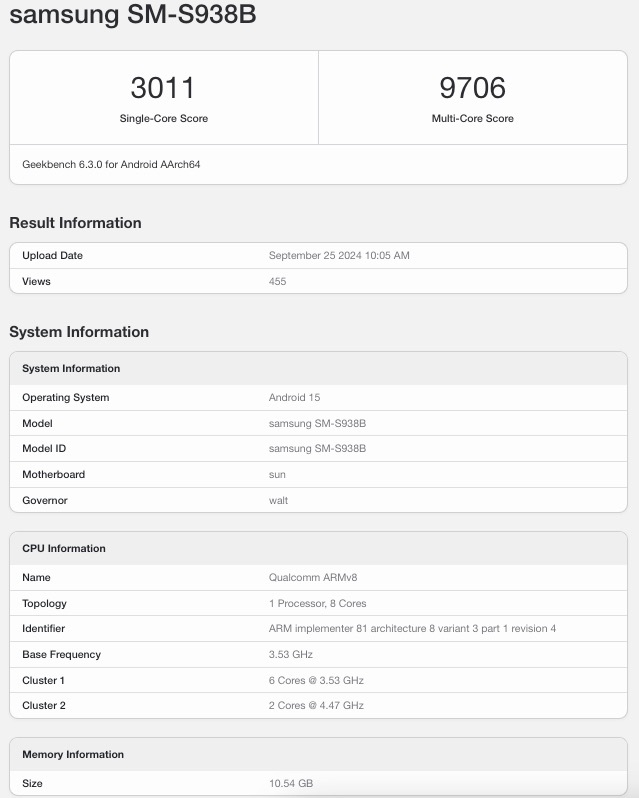This screenshot has height=798, width=639.
Task: Click the Motherboard value sun
Action: (278, 475)
